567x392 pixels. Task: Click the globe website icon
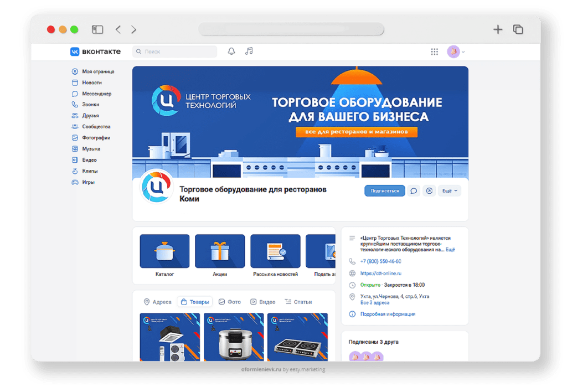point(352,274)
